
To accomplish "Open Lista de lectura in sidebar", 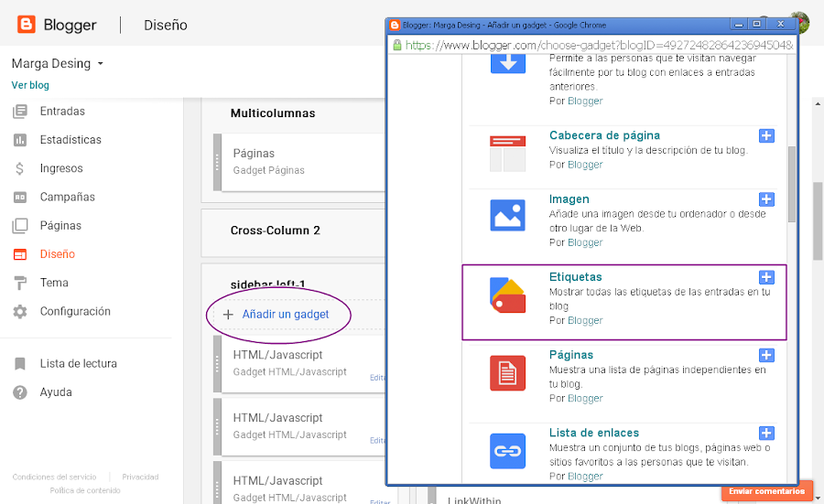I will click(x=79, y=364).
